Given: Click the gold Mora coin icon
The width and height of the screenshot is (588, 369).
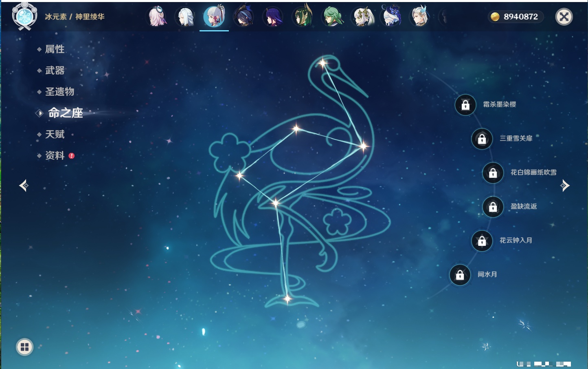Looking at the screenshot, I should coord(495,17).
